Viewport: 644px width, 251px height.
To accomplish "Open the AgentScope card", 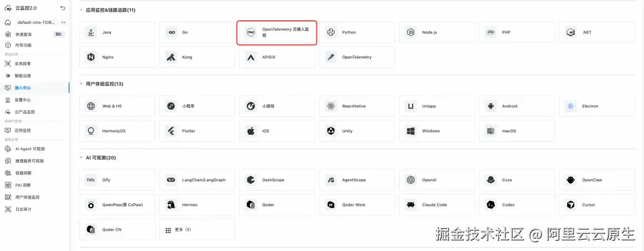I will (x=357, y=180).
